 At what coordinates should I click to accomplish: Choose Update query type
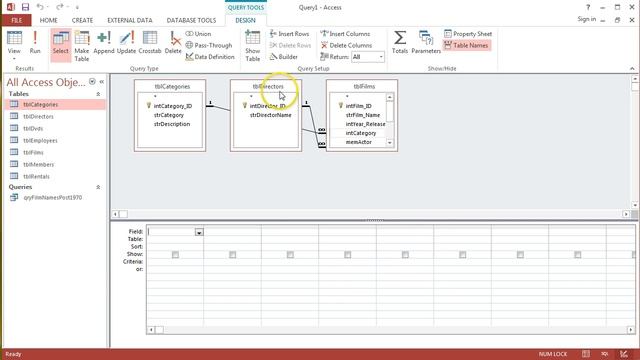coord(126,43)
